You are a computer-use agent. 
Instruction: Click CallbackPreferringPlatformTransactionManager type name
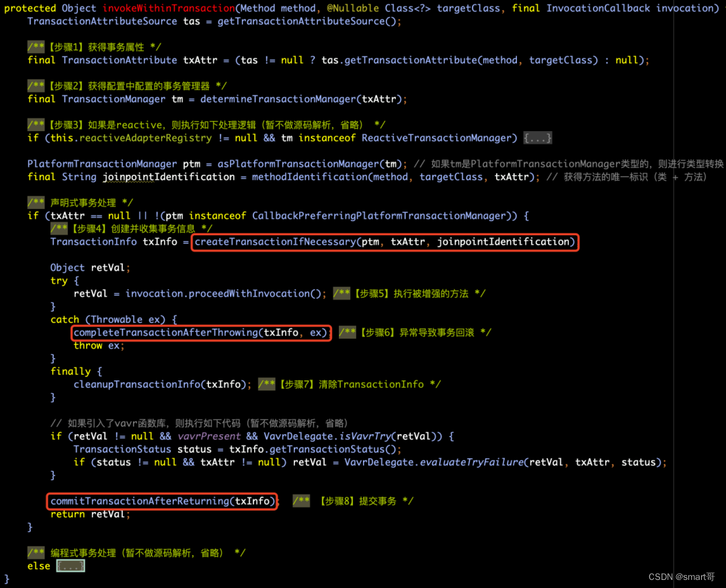coord(378,216)
